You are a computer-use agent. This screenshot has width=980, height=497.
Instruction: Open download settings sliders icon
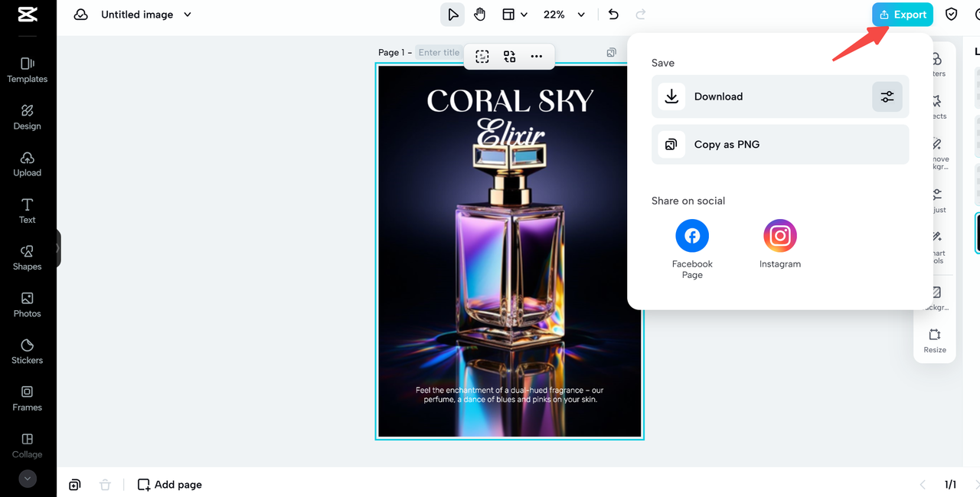pyautogui.click(x=887, y=96)
